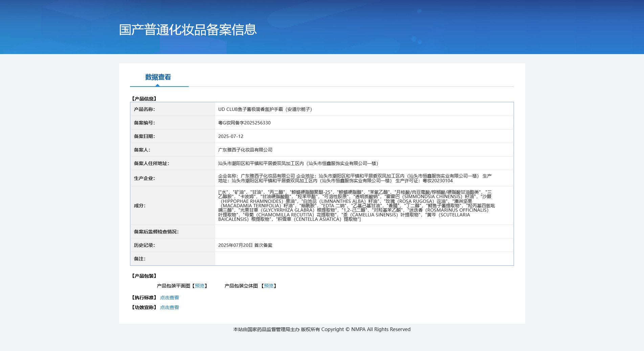Click the page title 国产普通化妆品备案信息
644x351 pixels.
pos(188,30)
